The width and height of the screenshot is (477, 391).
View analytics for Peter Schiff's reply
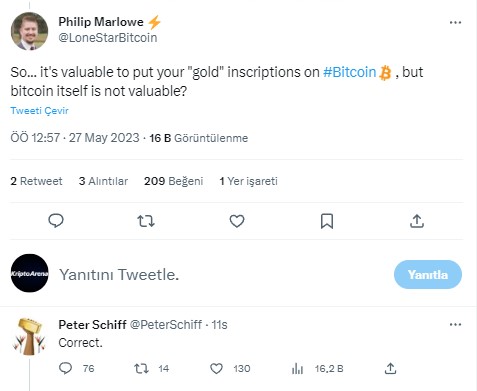(297, 369)
